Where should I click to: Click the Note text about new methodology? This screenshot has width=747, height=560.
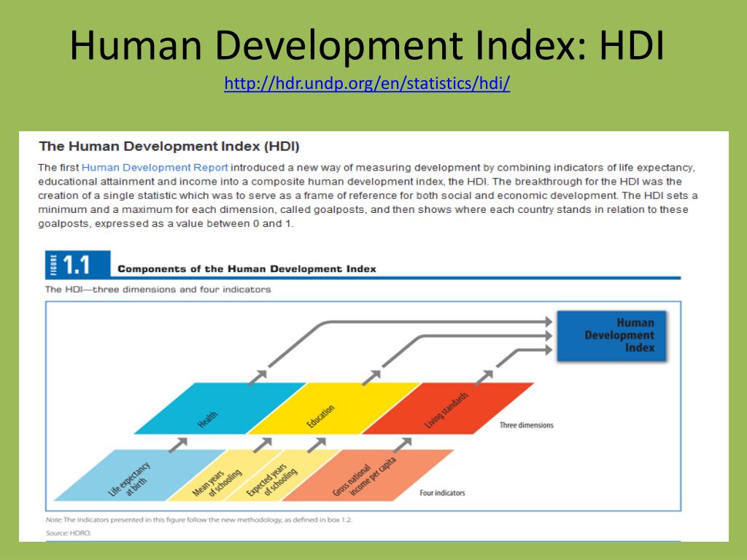point(199,519)
